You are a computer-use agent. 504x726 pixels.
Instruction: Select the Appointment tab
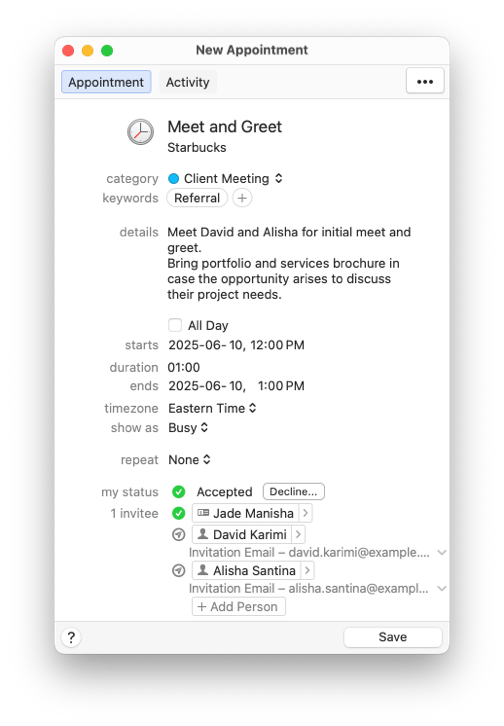pos(106,82)
